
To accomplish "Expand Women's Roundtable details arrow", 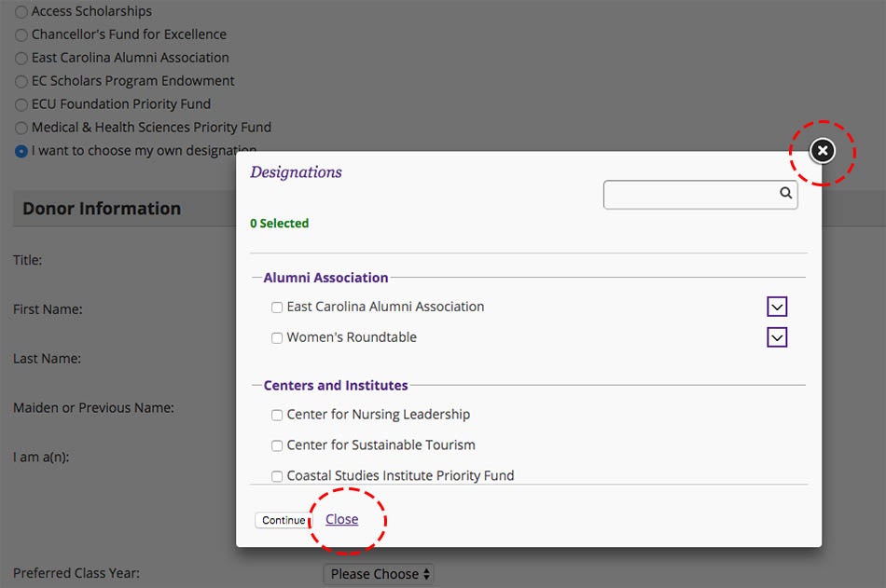I will (x=777, y=337).
